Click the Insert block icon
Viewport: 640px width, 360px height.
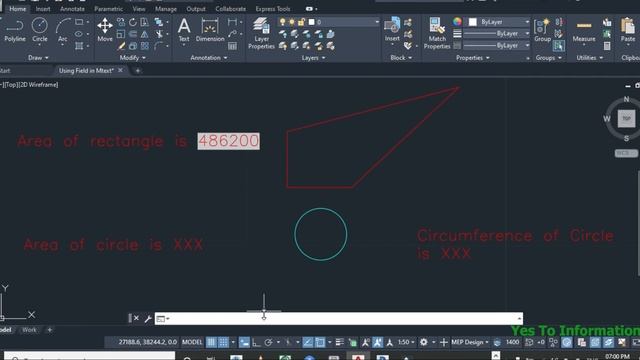pyautogui.click(x=392, y=29)
